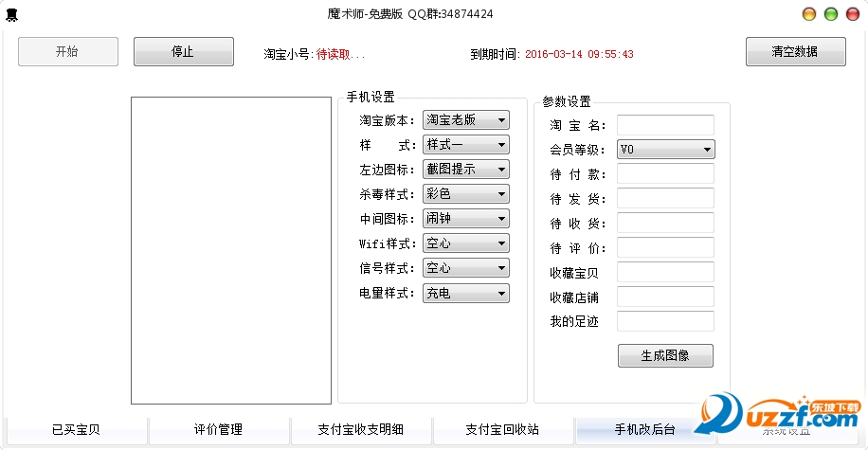The height and width of the screenshot is (450, 868).
Task: Open the 杀毒样式 dropdown showing 彩色
Action: (x=466, y=193)
